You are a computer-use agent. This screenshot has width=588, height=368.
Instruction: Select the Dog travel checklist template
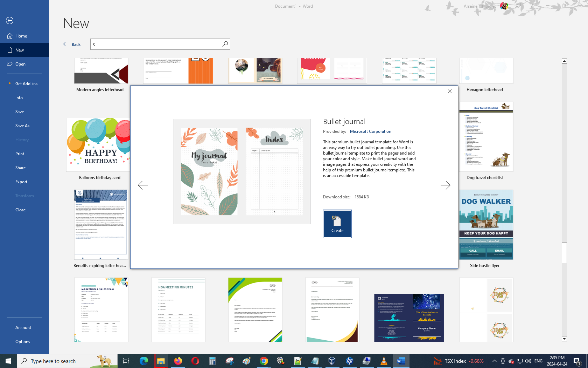(x=486, y=137)
